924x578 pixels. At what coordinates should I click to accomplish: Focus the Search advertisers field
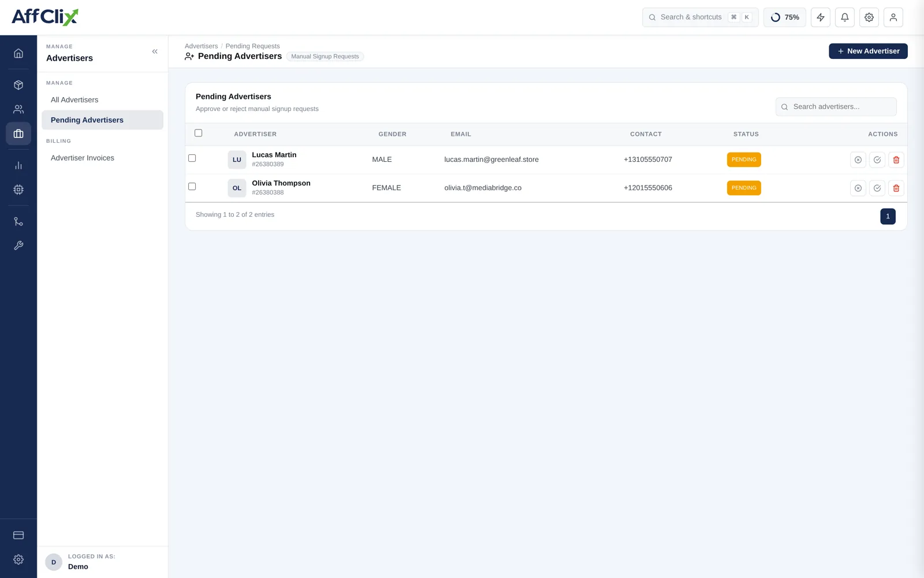(836, 107)
